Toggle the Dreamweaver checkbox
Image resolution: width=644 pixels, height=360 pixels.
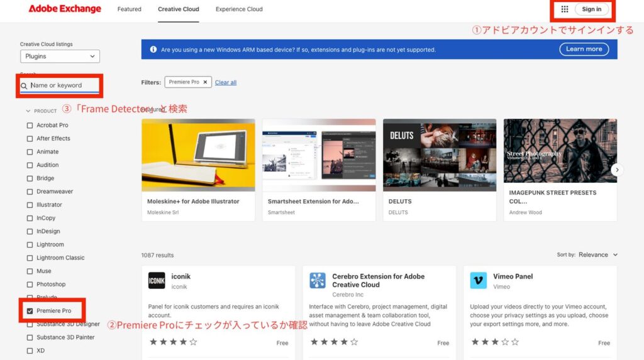(30, 192)
